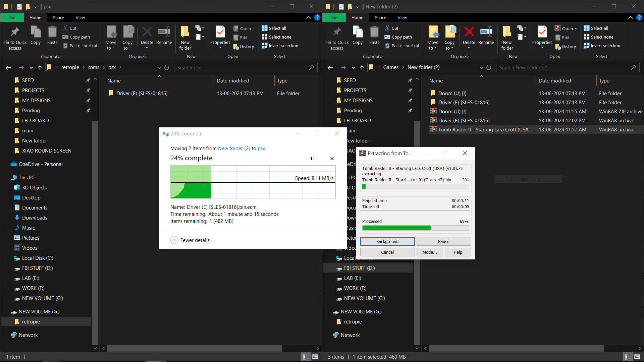The image size is (644, 362).
Task: Select Tomb Raider II archive file
Action: click(x=535, y=130)
